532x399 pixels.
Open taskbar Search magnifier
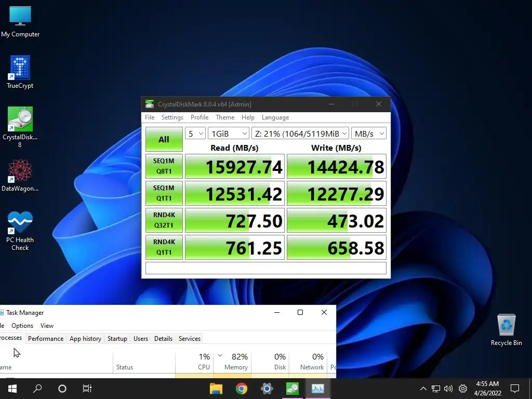pyautogui.click(x=37, y=389)
